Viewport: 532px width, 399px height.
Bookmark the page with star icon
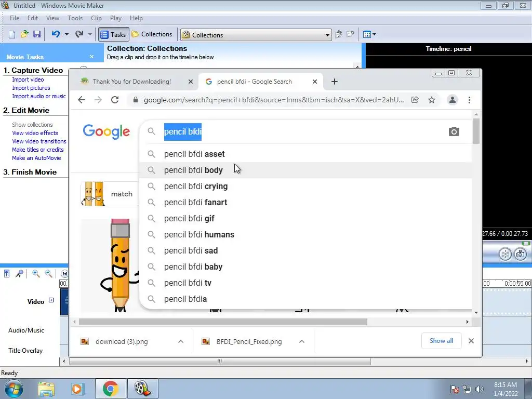(432, 100)
